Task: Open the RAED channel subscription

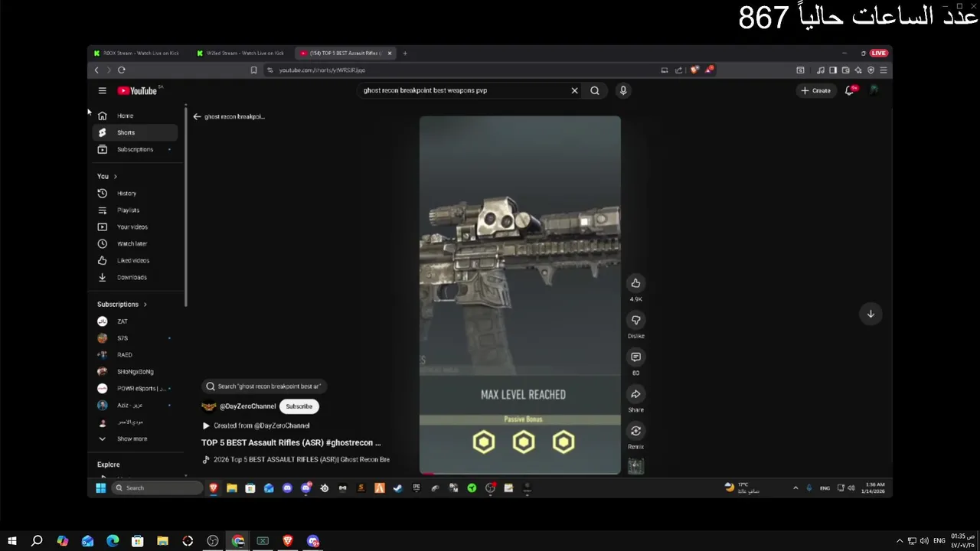Action: [x=135, y=355]
